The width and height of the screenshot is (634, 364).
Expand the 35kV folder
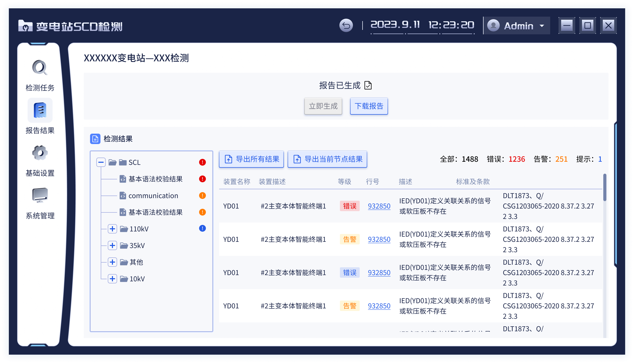112,245
